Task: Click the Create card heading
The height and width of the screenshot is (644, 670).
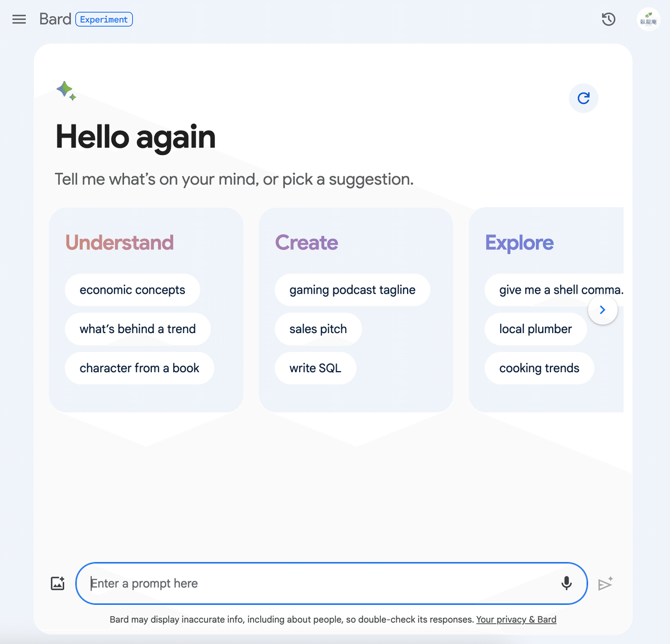Action: tap(307, 243)
